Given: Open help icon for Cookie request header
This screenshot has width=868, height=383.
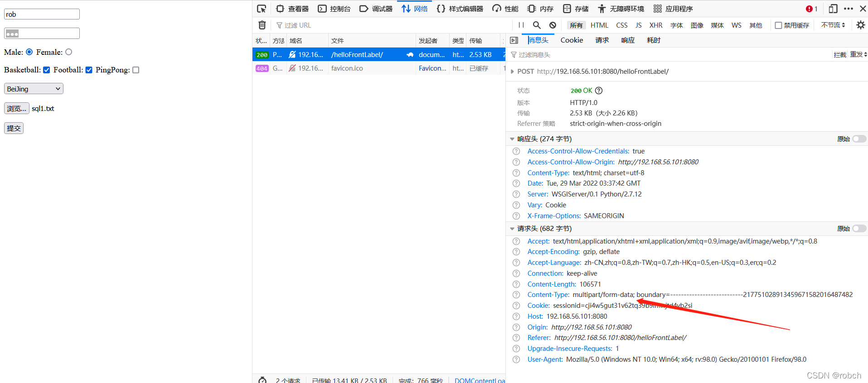Looking at the screenshot, I should click(516, 306).
